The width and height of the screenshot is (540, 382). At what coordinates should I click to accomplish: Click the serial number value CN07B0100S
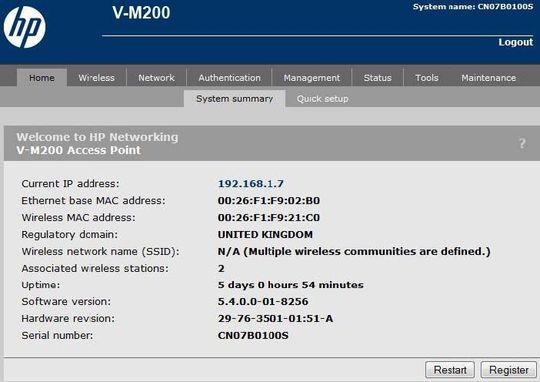tap(253, 335)
